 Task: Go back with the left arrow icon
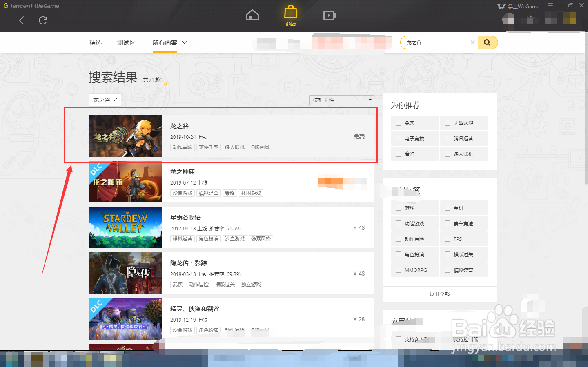(x=22, y=20)
